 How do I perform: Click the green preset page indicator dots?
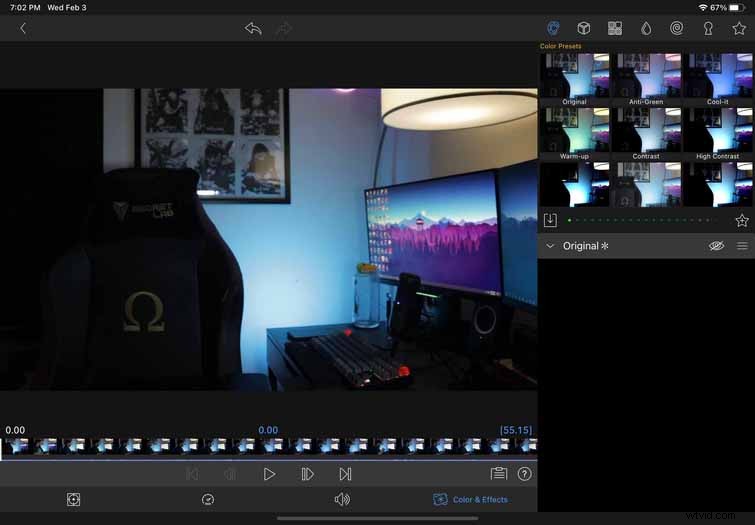642,220
